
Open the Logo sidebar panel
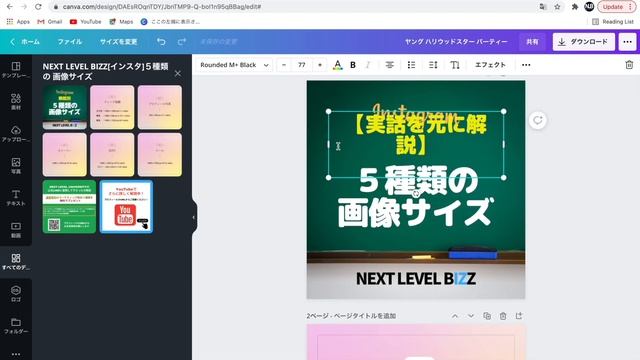[16, 293]
